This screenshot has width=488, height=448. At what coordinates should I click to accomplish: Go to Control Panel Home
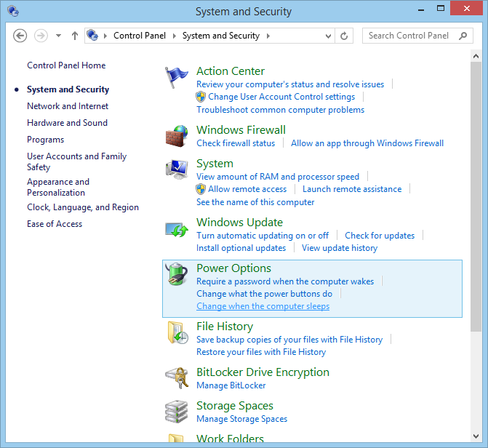click(x=66, y=65)
